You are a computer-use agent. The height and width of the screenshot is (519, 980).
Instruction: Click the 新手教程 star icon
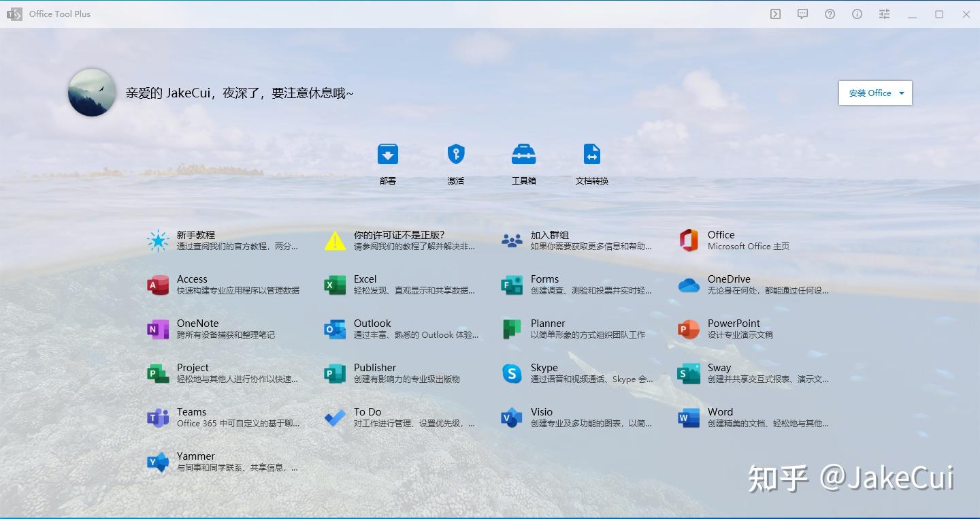[x=158, y=240]
